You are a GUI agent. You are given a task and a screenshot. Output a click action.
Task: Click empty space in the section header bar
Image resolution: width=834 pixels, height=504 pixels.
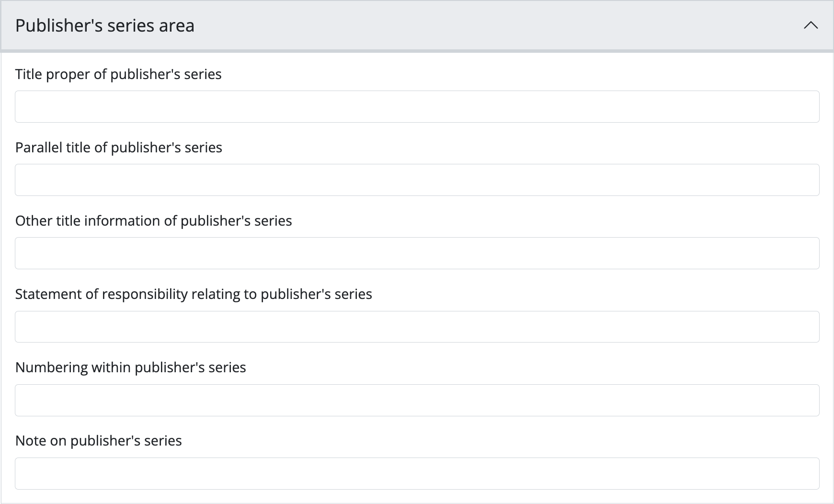(x=479, y=25)
